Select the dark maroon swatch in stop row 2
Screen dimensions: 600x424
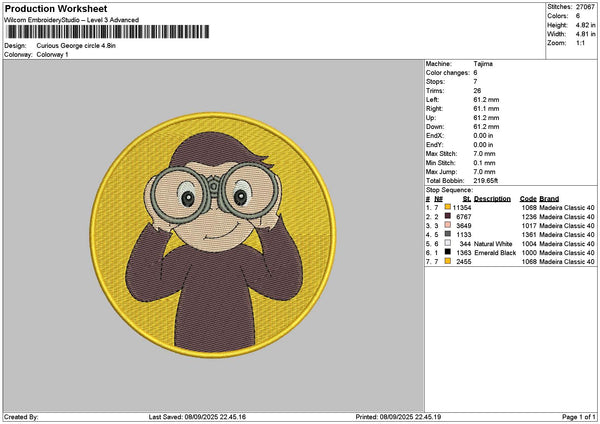pos(448,216)
